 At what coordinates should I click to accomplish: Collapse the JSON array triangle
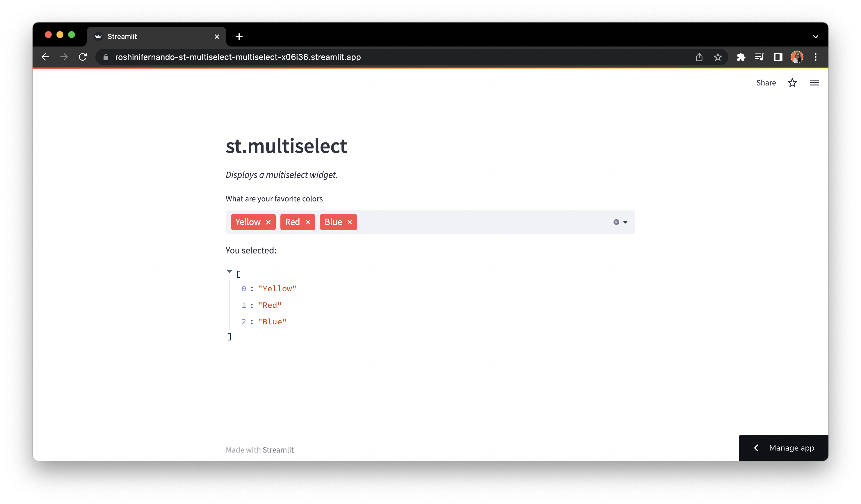click(230, 272)
